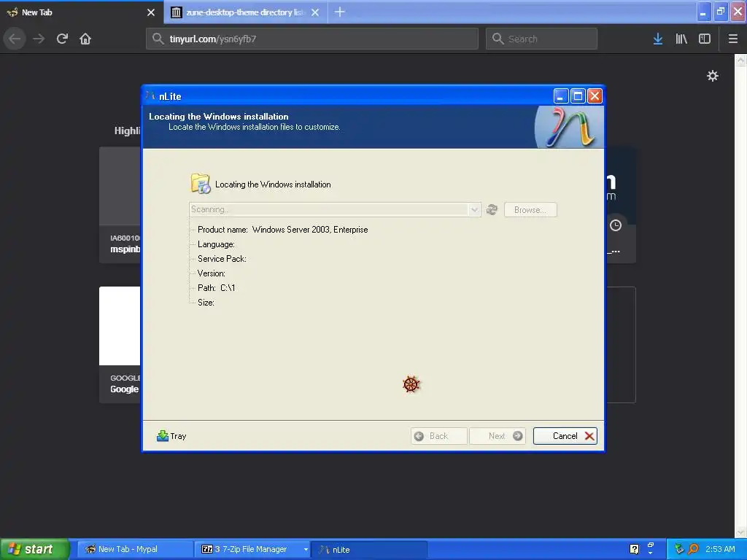747x560 pixels.
Task: Click the refresh icon beside Scanning dropdown
Action: tap(492, 209)
